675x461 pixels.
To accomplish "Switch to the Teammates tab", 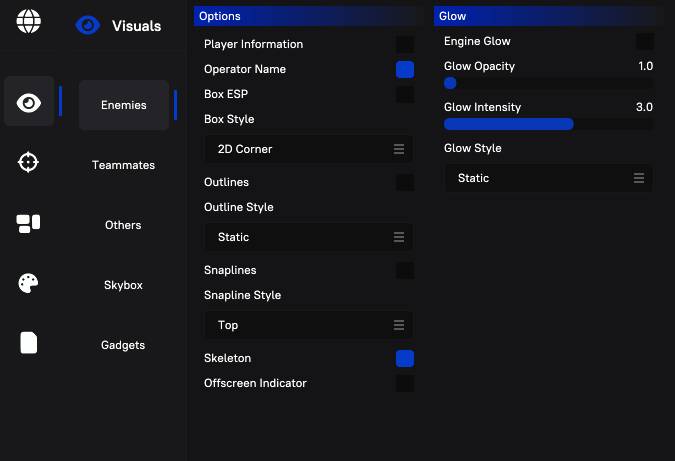I will tap(123, 165).
